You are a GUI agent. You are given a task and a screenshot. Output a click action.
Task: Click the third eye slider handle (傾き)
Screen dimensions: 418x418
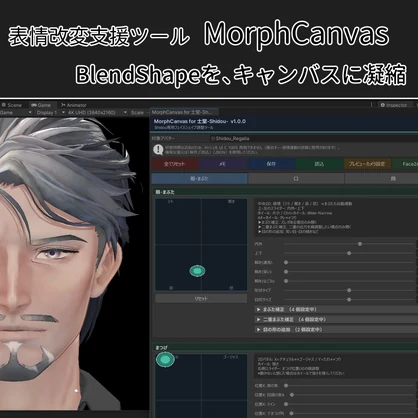pos(286,263)
